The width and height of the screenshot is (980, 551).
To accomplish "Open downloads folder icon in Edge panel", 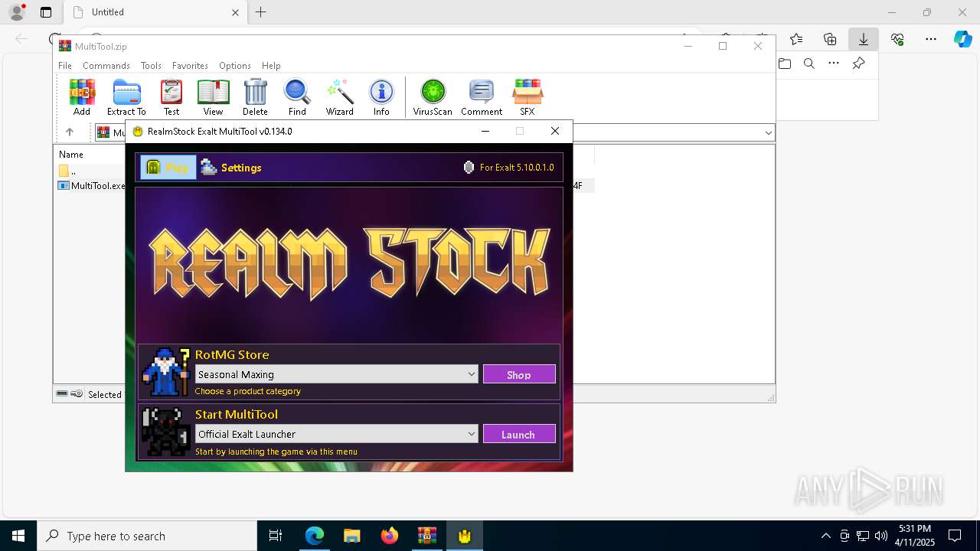I will click(785, 64).
